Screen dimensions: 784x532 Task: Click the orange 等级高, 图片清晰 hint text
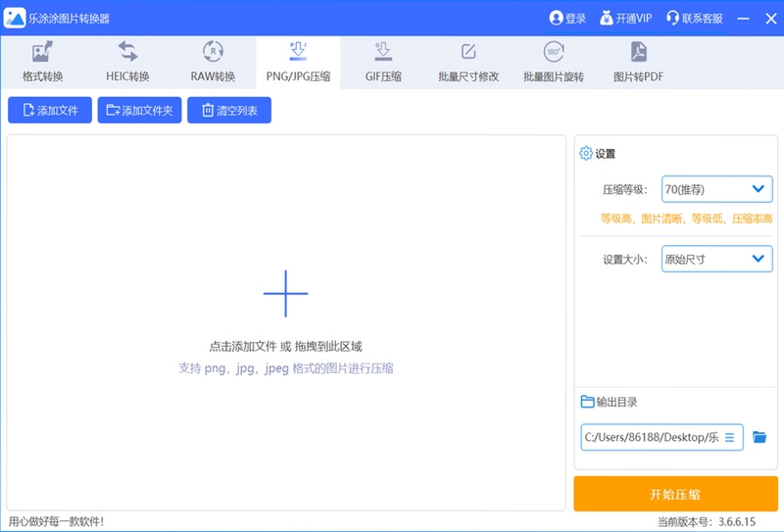point(687,218)
